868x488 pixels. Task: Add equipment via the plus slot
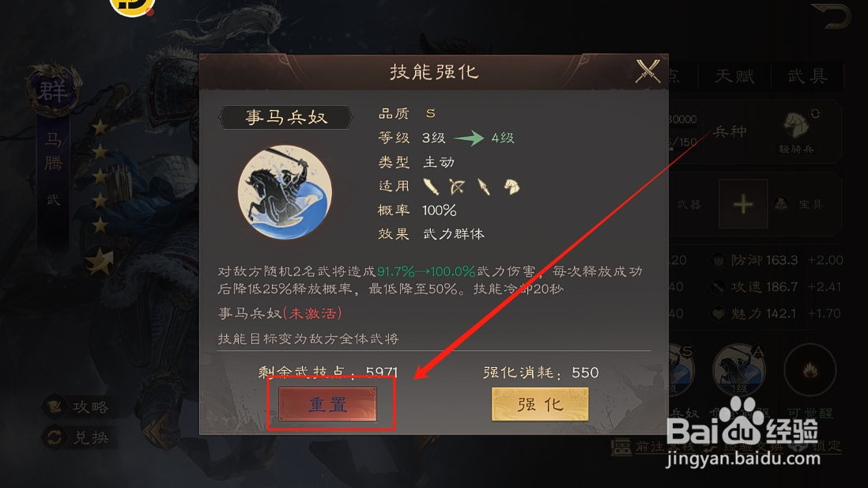(x=743, y=204)
